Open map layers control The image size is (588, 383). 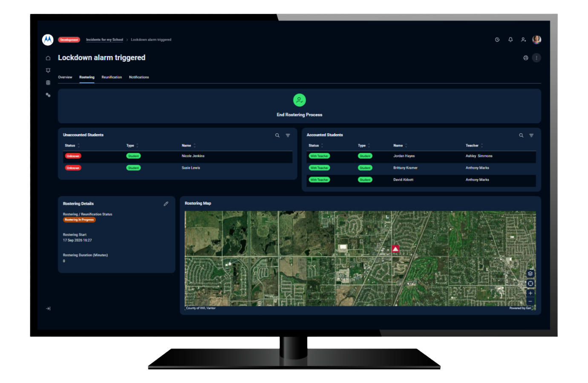(530, 274)
